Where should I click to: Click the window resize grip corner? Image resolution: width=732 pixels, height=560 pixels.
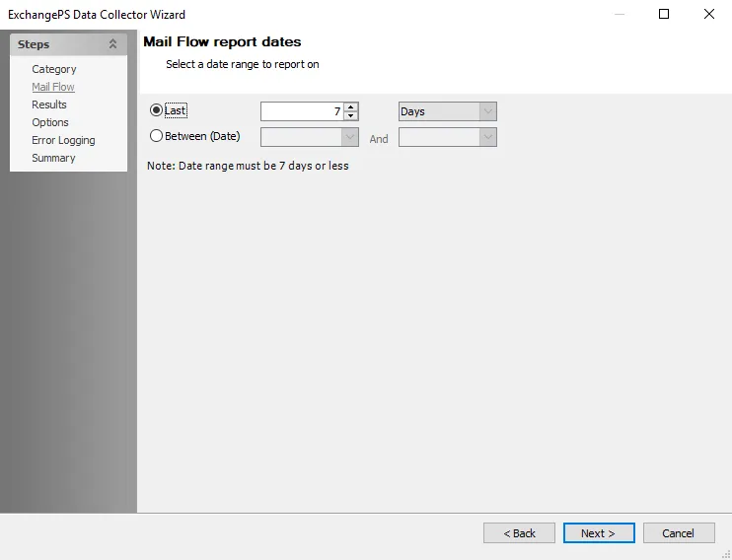click(726, 554)
